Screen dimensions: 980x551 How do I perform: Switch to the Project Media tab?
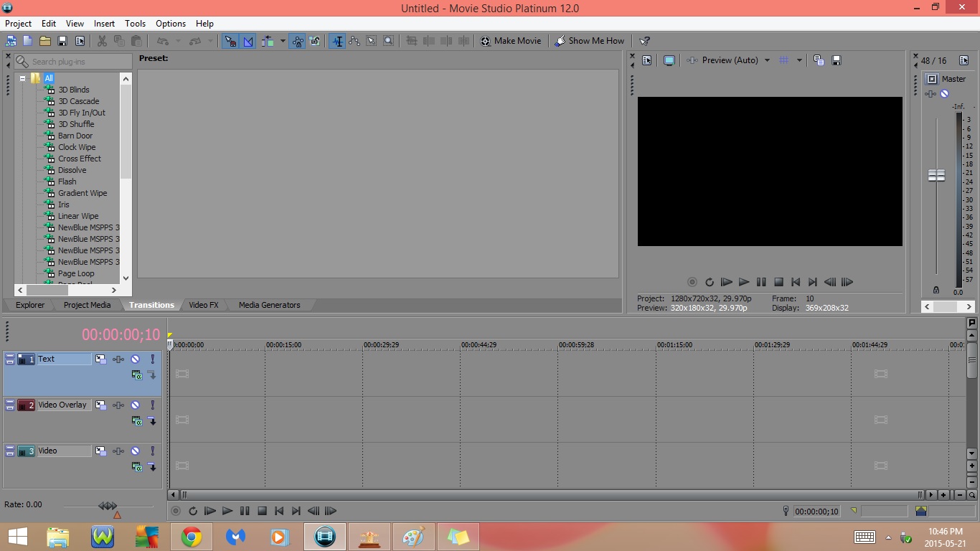tap(87, 305)
